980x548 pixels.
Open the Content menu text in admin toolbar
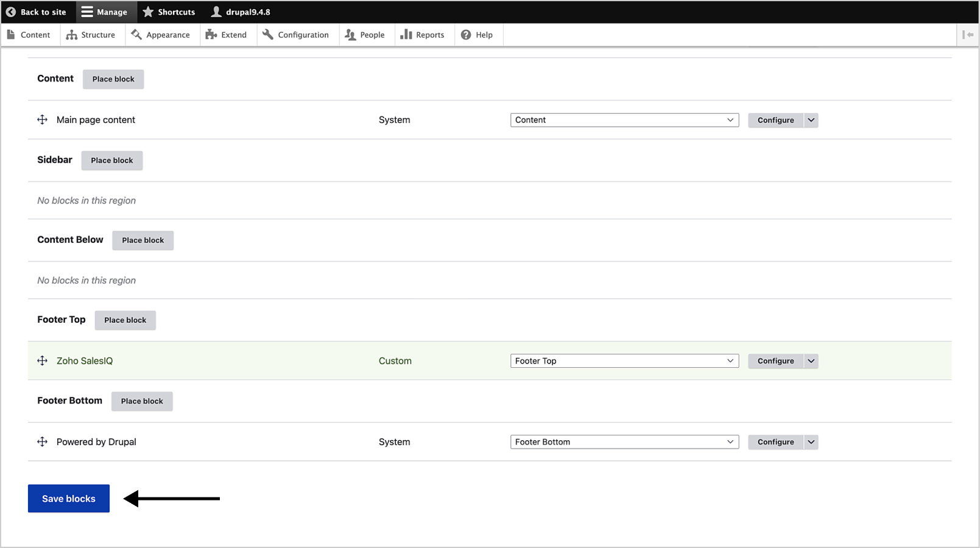pyautogui.click(x=35, y=35)
